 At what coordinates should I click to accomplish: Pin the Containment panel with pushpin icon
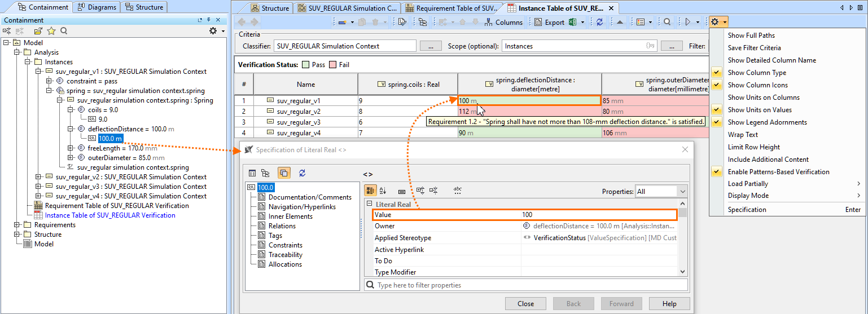click(208, 20)
